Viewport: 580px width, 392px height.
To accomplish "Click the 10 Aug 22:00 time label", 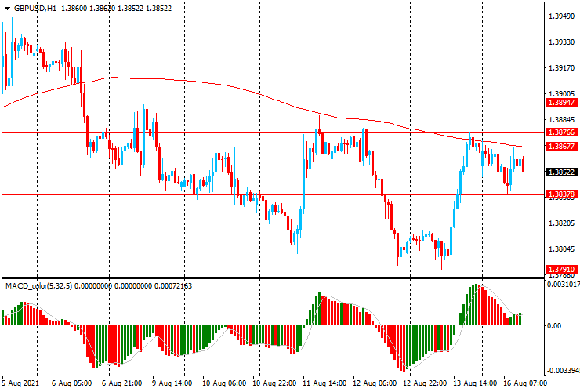I will (274, 385).
